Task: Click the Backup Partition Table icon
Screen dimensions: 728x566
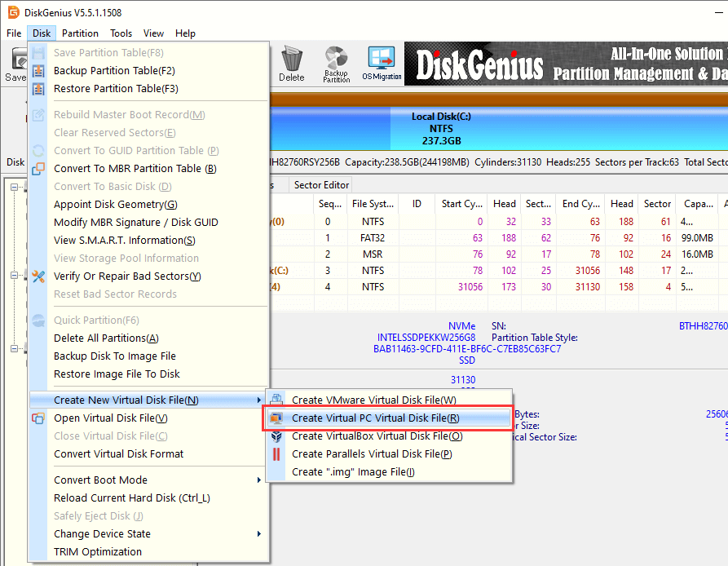Action: click(38, 71)
